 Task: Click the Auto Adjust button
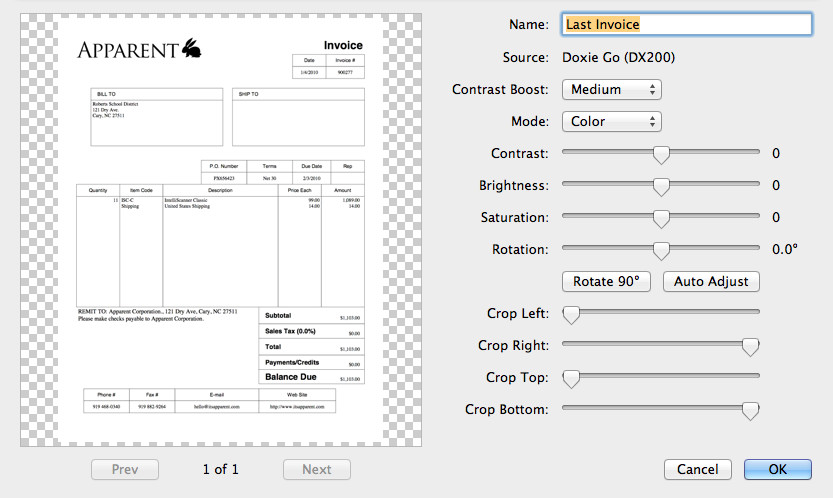pos(711,281)
